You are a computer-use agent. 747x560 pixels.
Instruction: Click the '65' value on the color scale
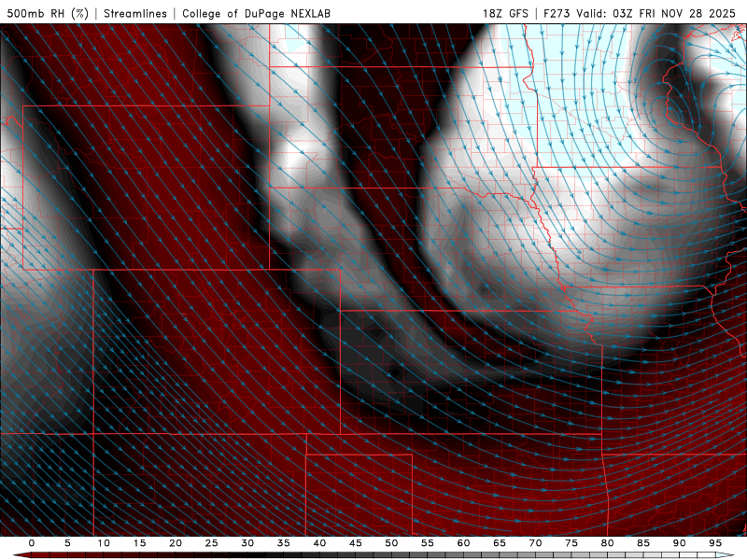tap(500, 543)
